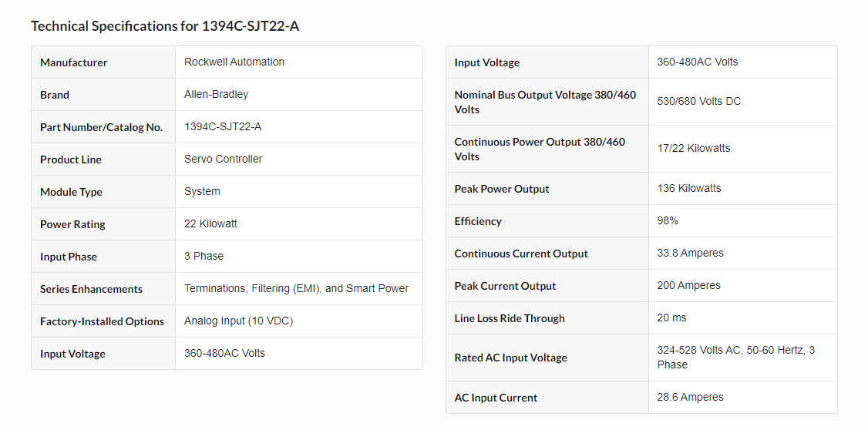Select the 28.6 Amperes AC input current value
Screen dimensions: 868x430
[690, 397]
